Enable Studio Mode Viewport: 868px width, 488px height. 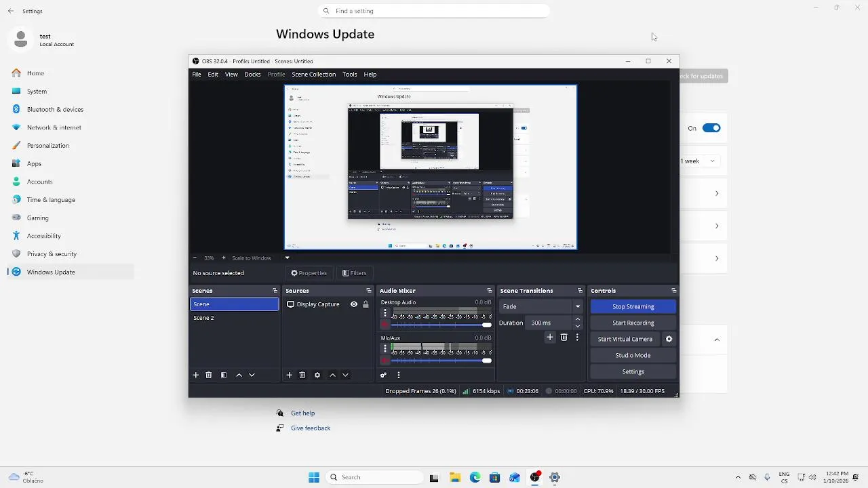pos(633,355)
